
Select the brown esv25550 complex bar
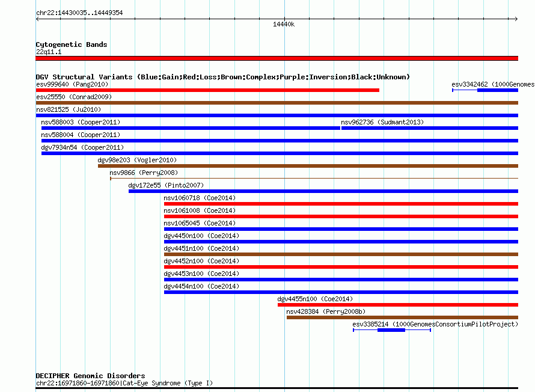click(x=277, y=103)
